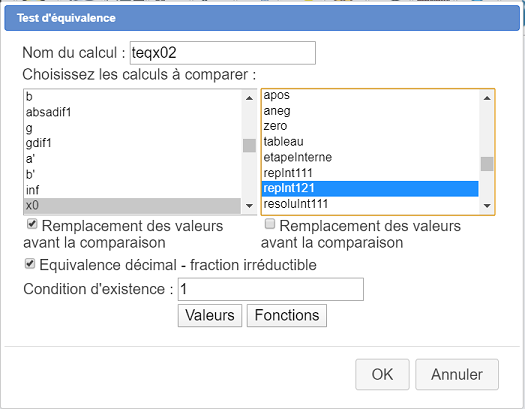This screenshot has width=525, height=409.
Task: Uncheck left 'Remplacement des valeurs' checkbox
Action: pos(32,224)
